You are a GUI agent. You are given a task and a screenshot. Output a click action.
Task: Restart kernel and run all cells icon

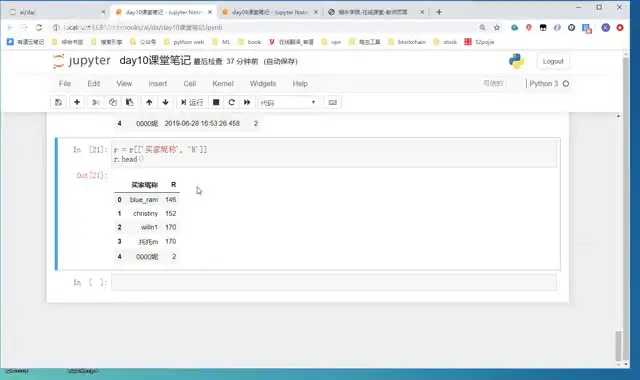point(247,102)
